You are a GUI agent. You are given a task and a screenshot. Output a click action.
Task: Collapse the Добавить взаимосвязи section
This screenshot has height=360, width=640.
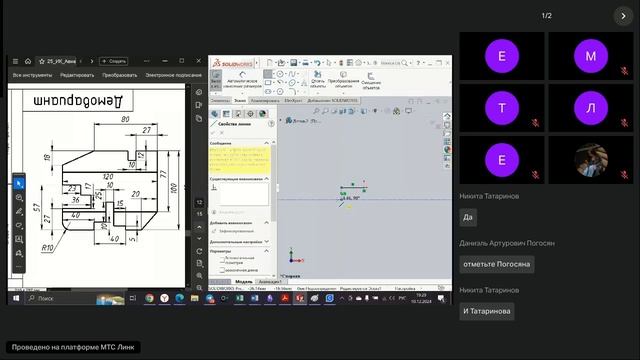click(x=267, y=223)
